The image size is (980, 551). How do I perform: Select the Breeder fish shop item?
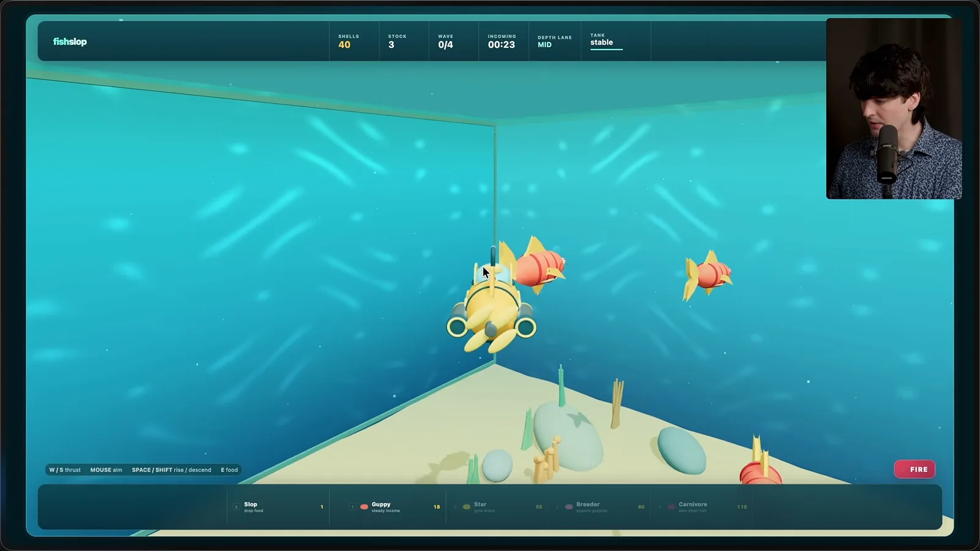pos(600,507)
